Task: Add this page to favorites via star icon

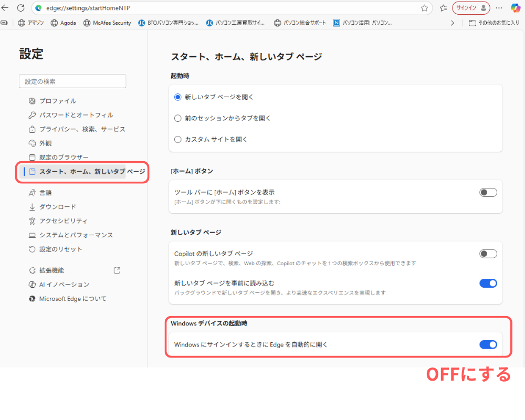Action: (423, 8)
